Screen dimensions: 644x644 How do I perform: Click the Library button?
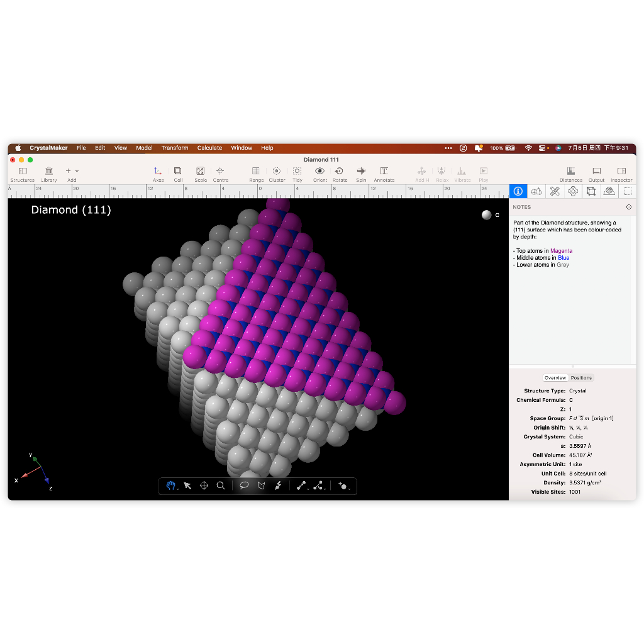(x=49, y=171)
